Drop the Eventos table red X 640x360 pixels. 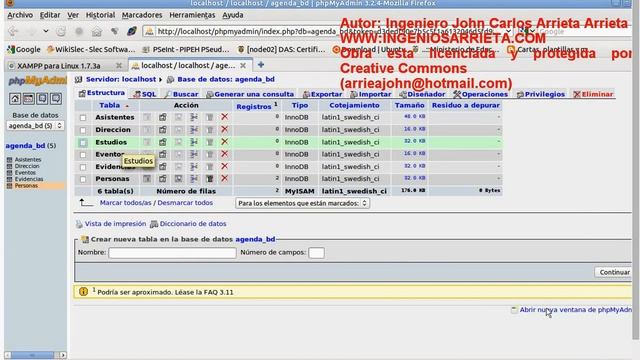coord(224,154)
